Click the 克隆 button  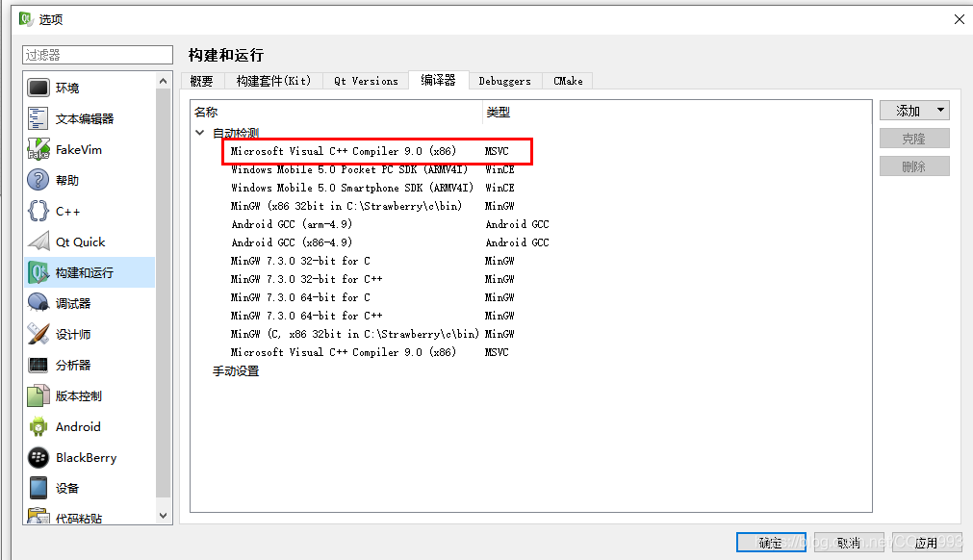[x=914, y=139]
